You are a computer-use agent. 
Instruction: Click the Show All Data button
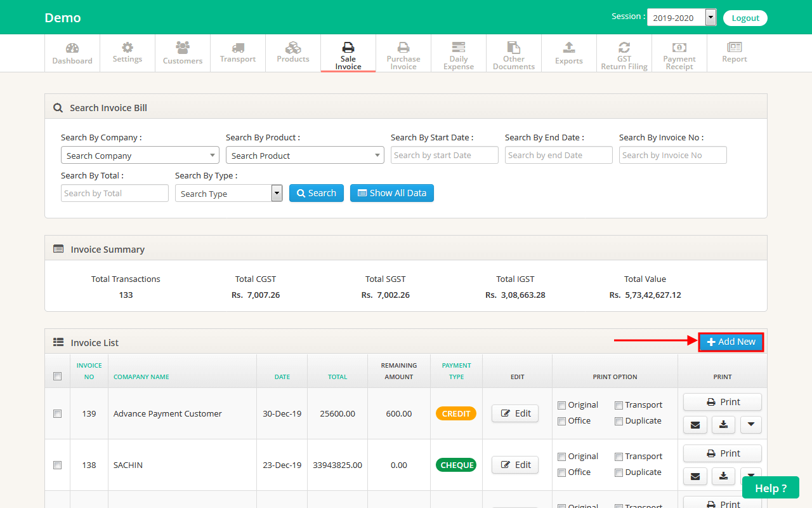[391, 194]
